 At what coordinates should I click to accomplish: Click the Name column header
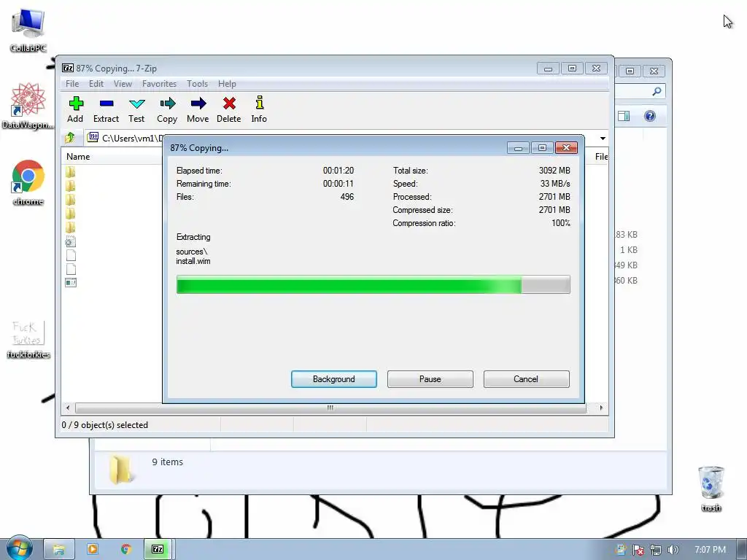pyautogui.click(x=78, y=157)
